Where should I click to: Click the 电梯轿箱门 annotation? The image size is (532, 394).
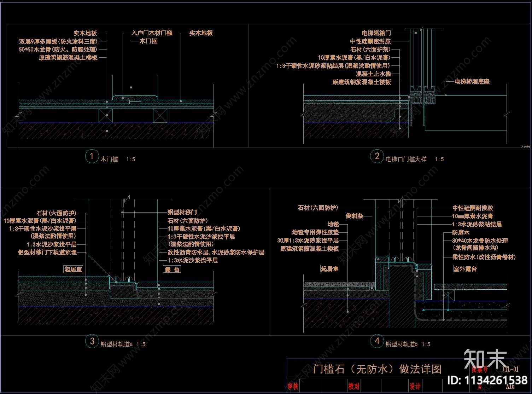(376, 33)
